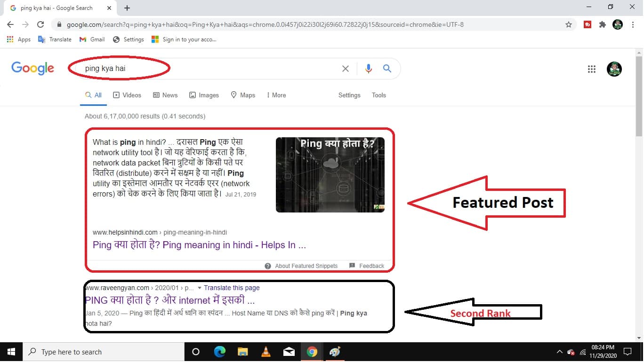The width and height of the screenshot is (644, 362).
Task: Open the 'Ping क्या होता है?' featured snippet thumbnail
Action: (330, 174)
